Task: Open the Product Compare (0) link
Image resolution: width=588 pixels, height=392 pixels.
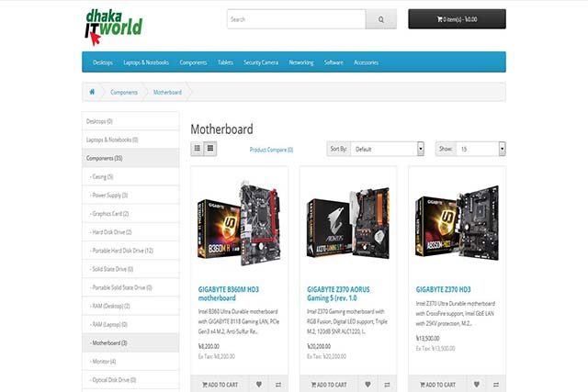Action: [271, 149]
